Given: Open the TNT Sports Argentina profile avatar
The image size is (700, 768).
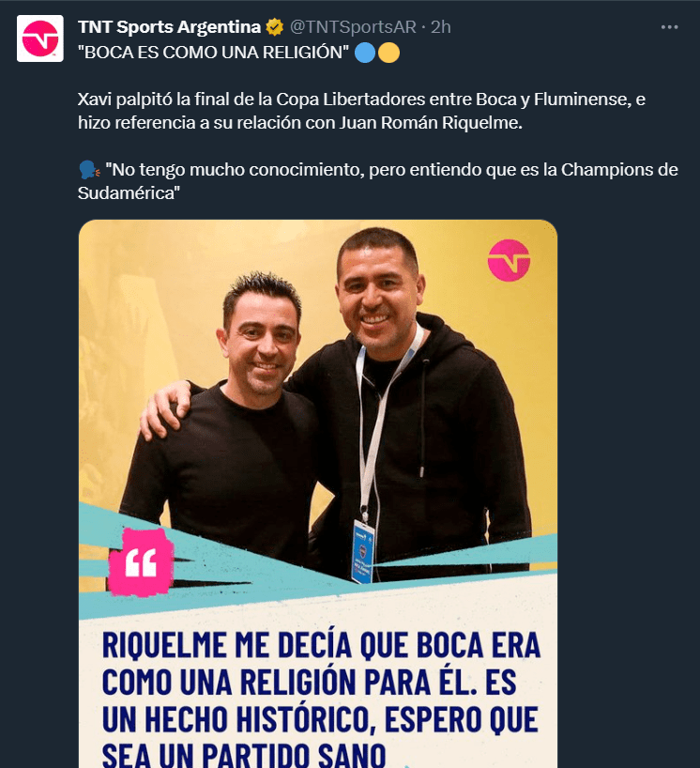Looking at the screenshot, I should coord(40,38).
